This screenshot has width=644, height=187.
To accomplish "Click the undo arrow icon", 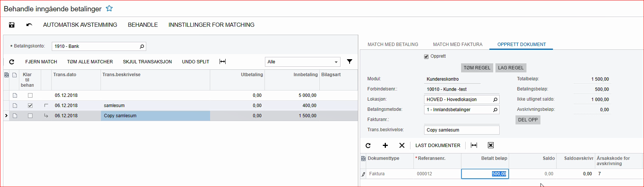I will pos(29,25).
